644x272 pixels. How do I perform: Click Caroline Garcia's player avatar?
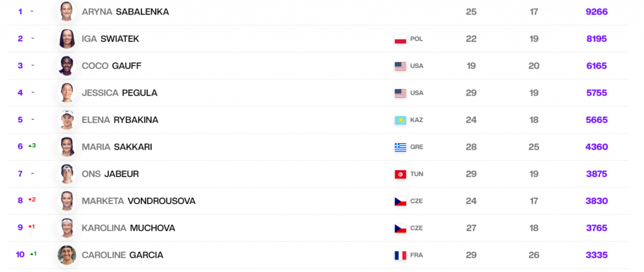pos(67,255)
